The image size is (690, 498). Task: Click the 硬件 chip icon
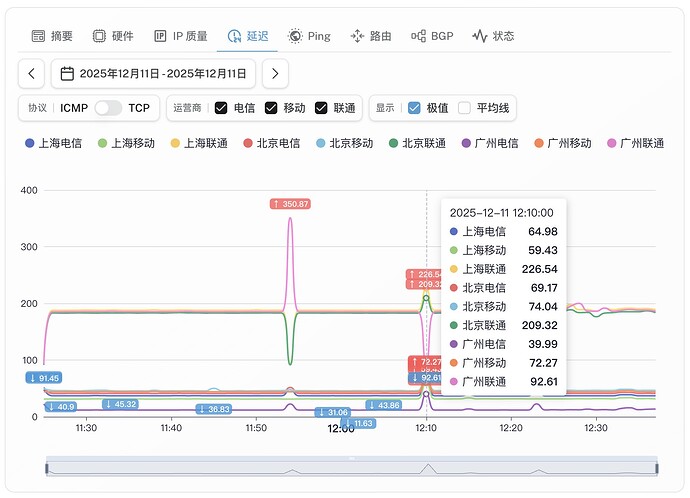(x=99, y=36)
